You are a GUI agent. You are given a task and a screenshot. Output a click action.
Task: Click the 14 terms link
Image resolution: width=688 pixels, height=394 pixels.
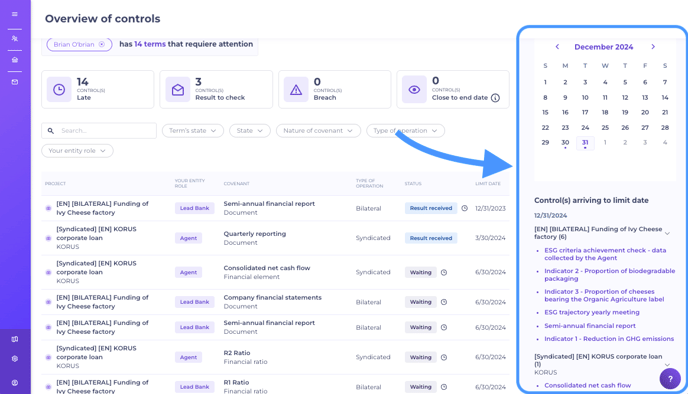(150, 44)
